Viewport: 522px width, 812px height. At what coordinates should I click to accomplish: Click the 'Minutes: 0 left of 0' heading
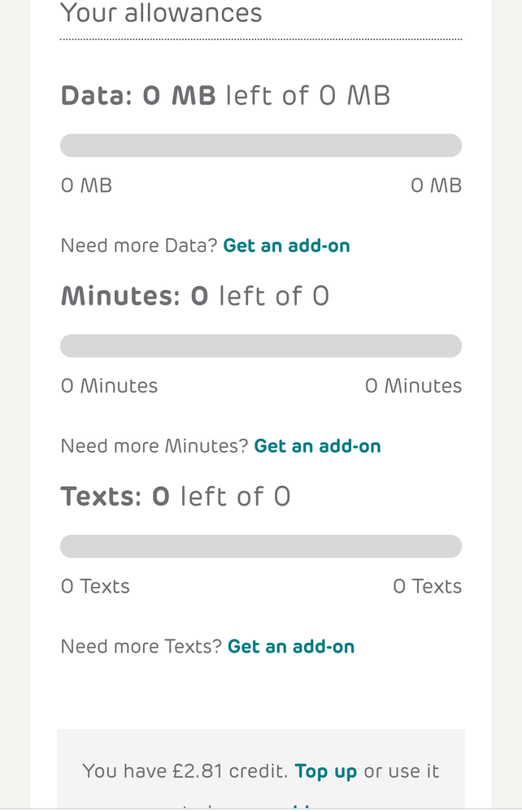click(x=195, y=294)
